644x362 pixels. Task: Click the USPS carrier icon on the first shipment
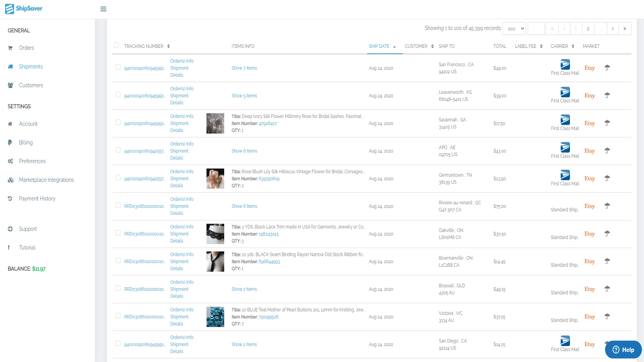click(565, 64)
